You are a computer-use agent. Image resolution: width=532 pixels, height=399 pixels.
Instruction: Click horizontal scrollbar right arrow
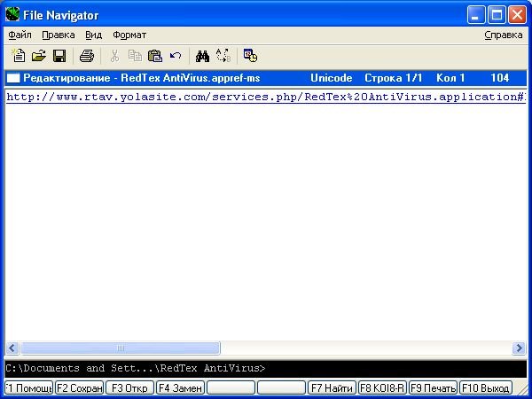519,348
